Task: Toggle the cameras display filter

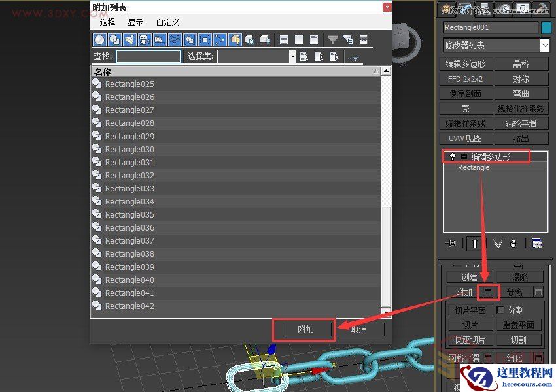Action: click(144, 40)
